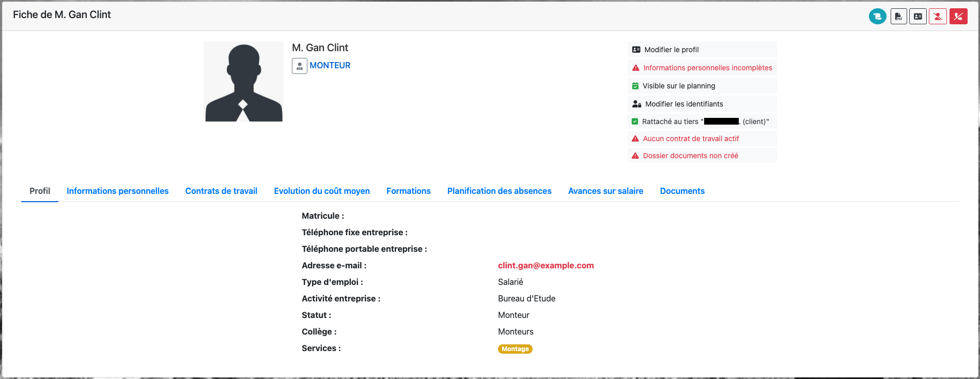Click the teal scroll history icon
The width and height of the screenshot is (980, 379).
point(877,17)
